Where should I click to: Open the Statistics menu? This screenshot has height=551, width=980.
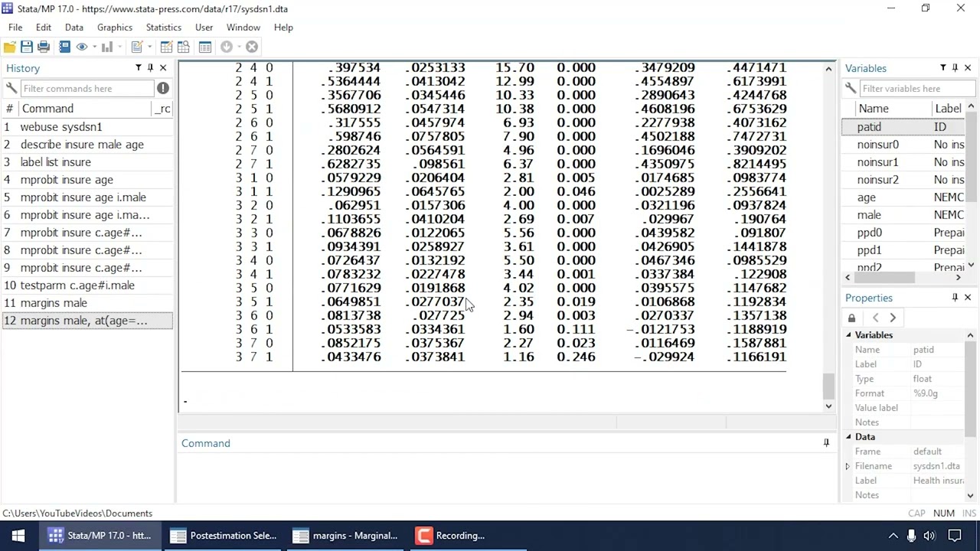[164, 27]
